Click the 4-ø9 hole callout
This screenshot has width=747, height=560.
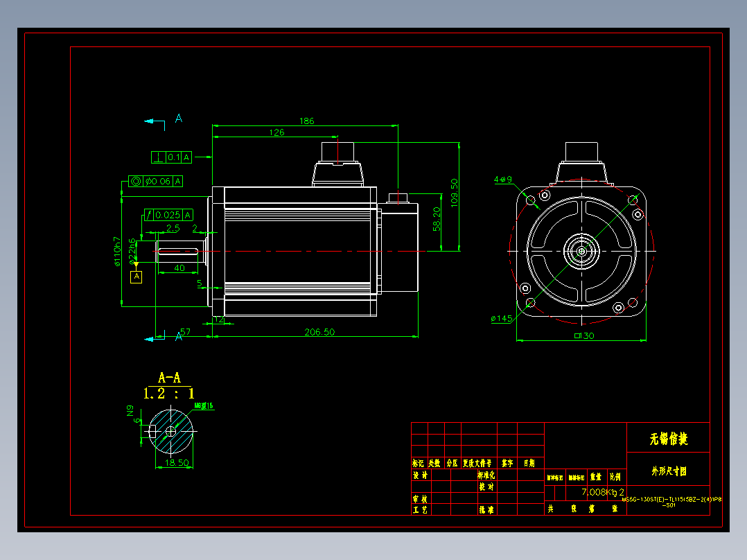[503, 180]
